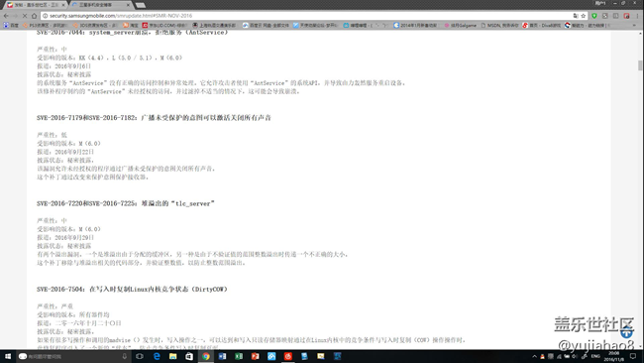Go back with the browser back arrow
Image resolution: width=644 pixels, height=363 pixels.
pos(6,16)
